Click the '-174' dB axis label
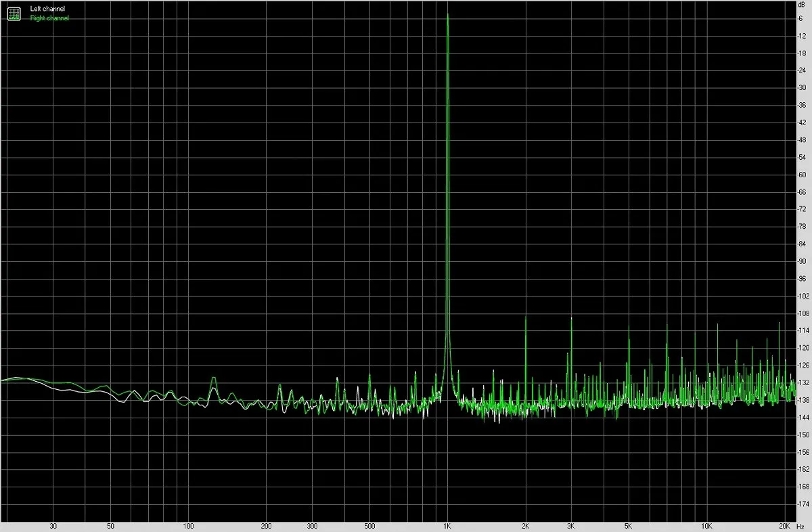This screenshot has width=812, height=532. [x=804, y=504]
